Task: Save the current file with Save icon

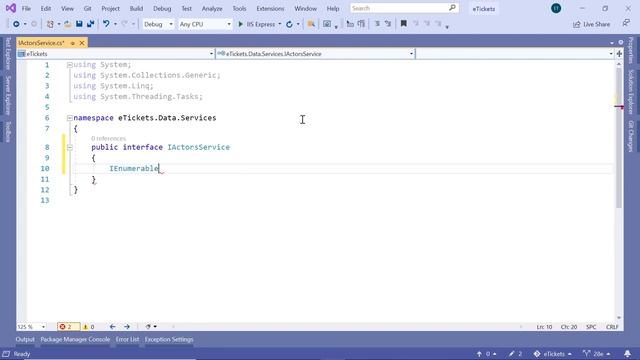Action: coord(79,24)
